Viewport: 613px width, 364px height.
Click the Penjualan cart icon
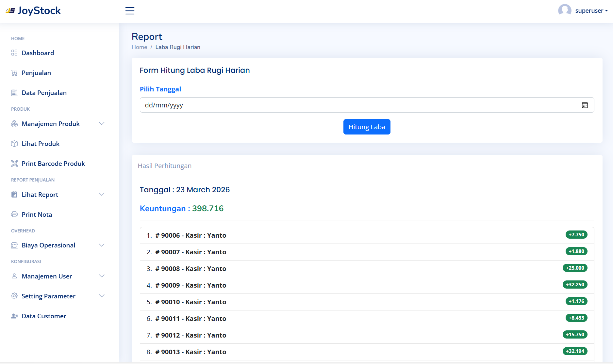pyautogui.click(x=14, y=73)
